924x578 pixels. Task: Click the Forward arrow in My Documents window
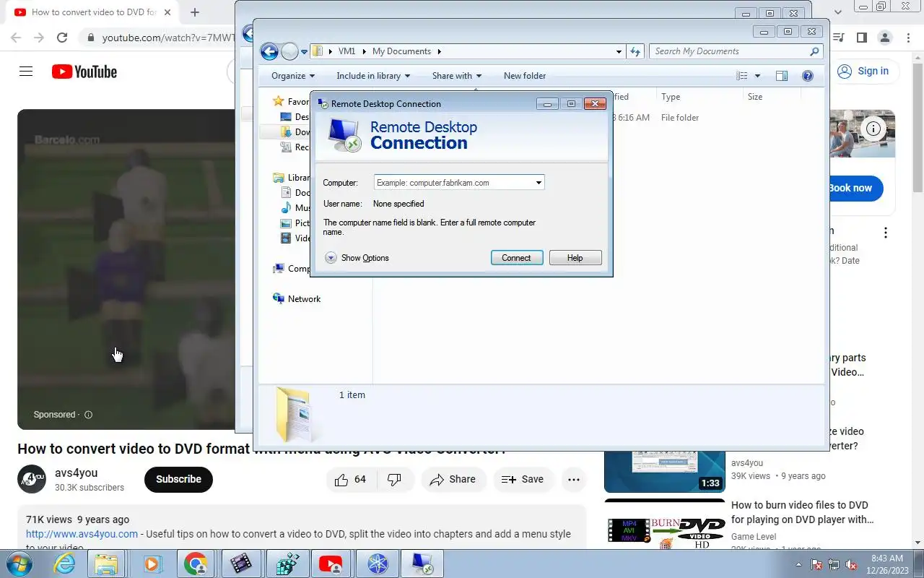tap(289, 51)
